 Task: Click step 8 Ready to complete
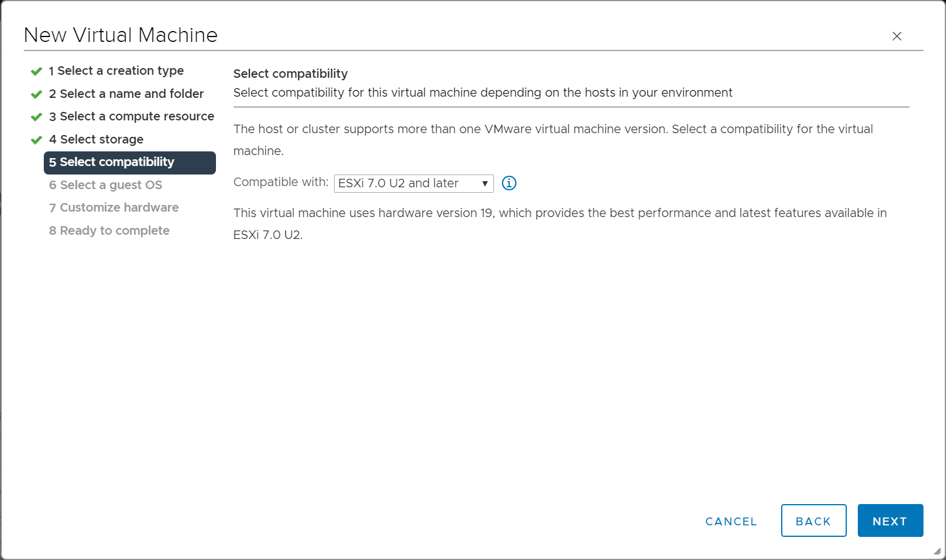click(x=110, y=230)
